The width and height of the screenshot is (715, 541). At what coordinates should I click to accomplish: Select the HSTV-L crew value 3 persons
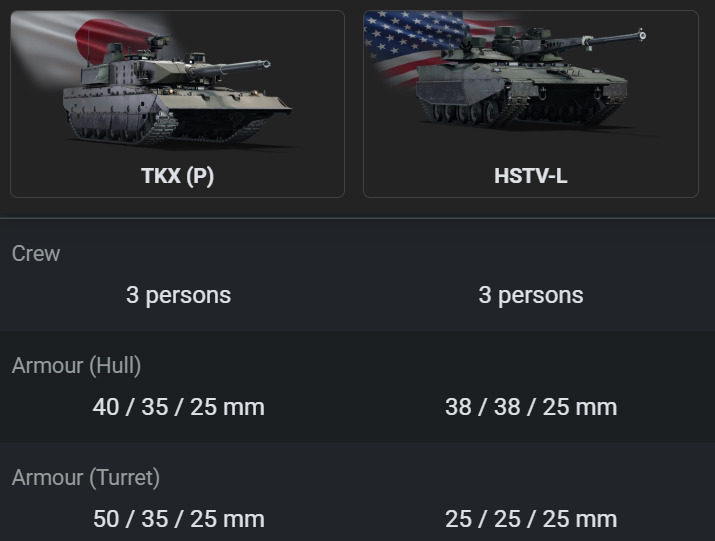531,295
